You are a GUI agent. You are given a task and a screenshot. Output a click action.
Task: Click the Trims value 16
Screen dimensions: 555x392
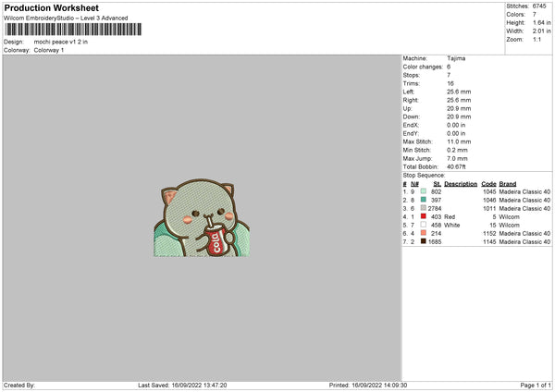click(450, 83)
